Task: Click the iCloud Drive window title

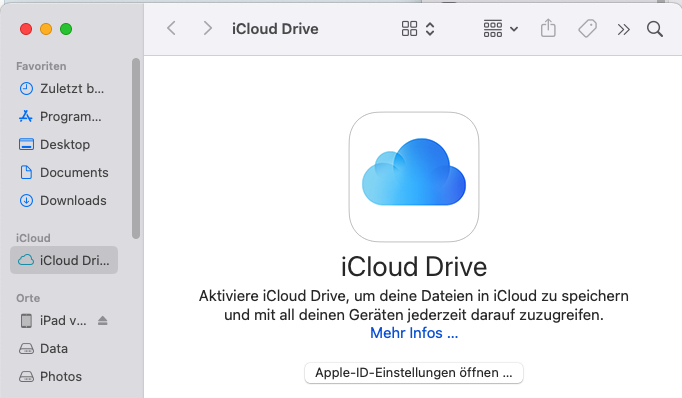Action: [275, 29]
